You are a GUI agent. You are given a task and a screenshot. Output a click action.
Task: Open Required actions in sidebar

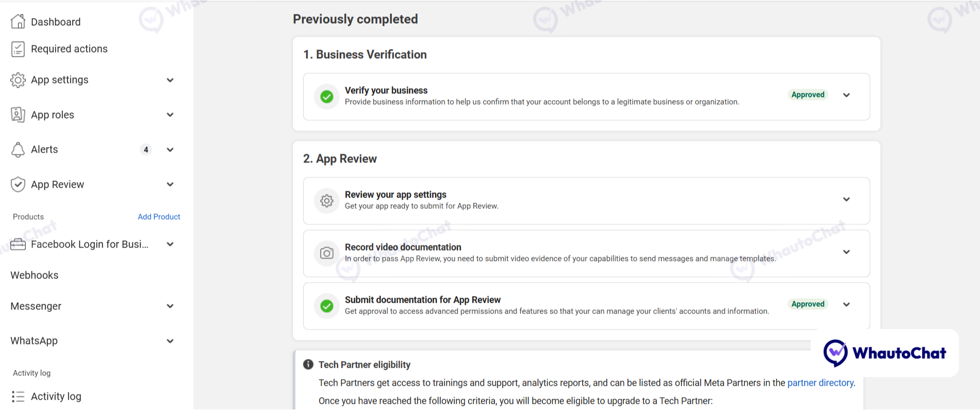(x=69, y=49)
